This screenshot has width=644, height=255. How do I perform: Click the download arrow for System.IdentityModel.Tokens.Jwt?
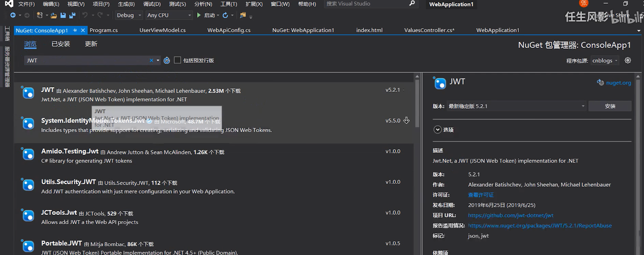coord(407,120)
